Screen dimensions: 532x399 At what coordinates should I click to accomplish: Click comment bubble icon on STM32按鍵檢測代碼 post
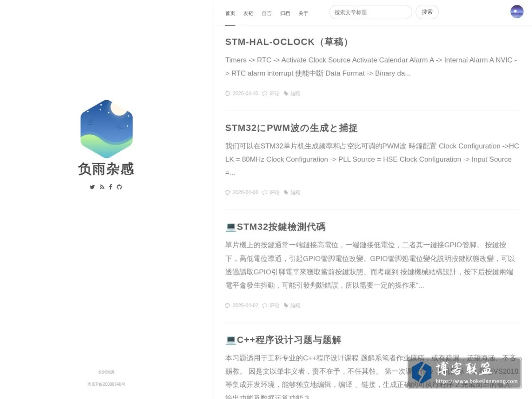pos(265,305)
